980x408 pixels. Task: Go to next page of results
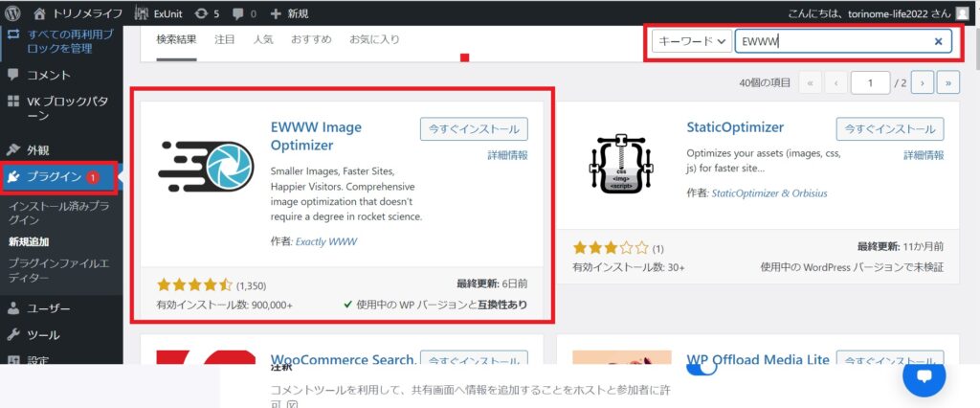pos(922,82)
